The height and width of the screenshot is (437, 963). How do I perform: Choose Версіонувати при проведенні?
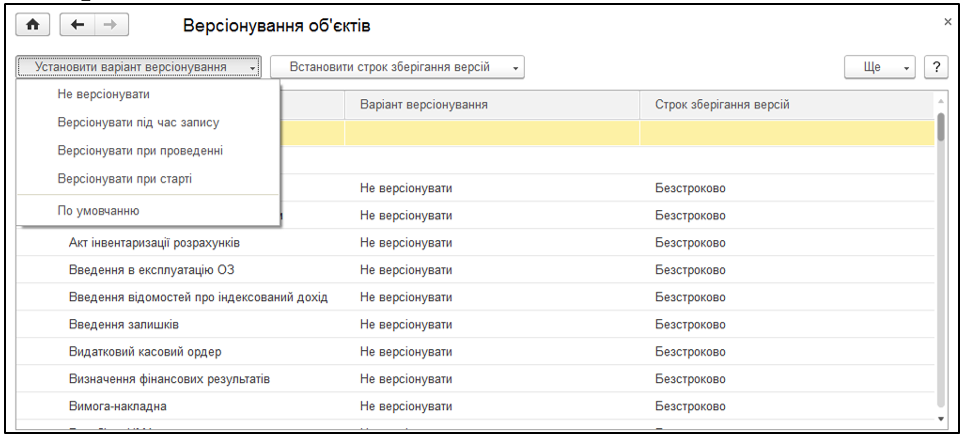pyautogui.click(x=140, y=150)
